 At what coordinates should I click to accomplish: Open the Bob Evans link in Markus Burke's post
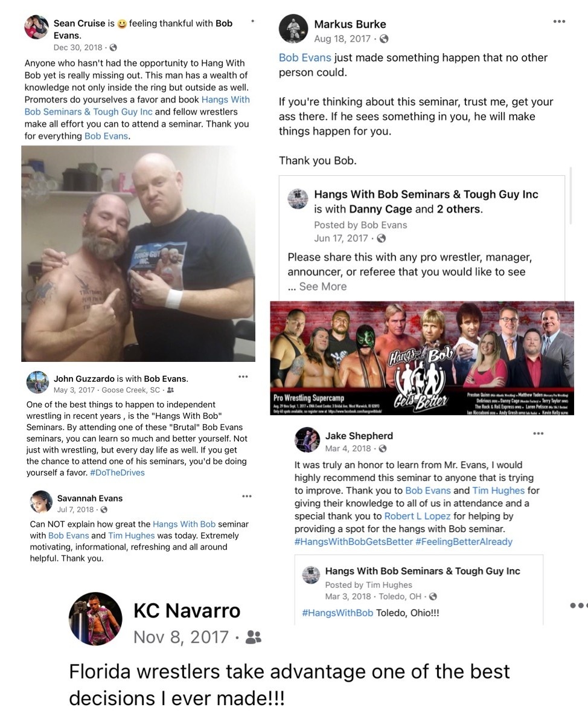pos(305,58)
